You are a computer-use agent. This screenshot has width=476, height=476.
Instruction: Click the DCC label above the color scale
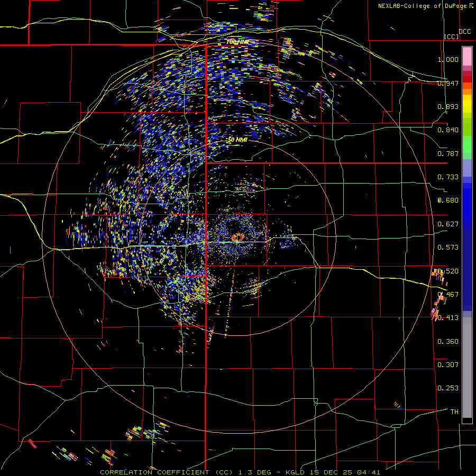coord(465,32)
